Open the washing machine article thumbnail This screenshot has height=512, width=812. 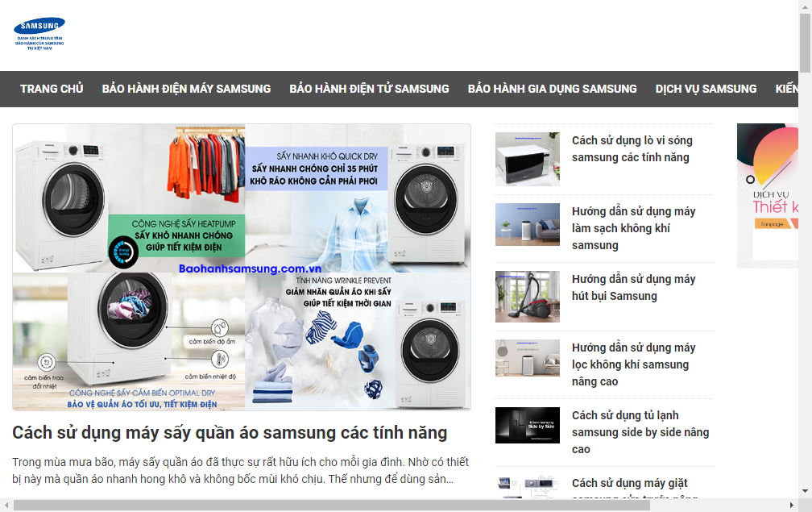click(x=527, y=487)
